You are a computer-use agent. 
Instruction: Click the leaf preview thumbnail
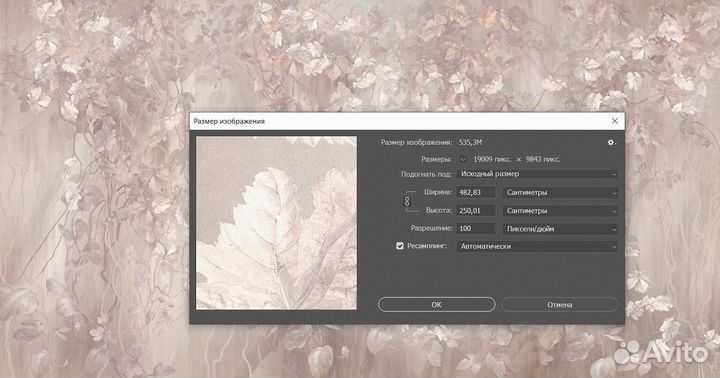[276, 223]
